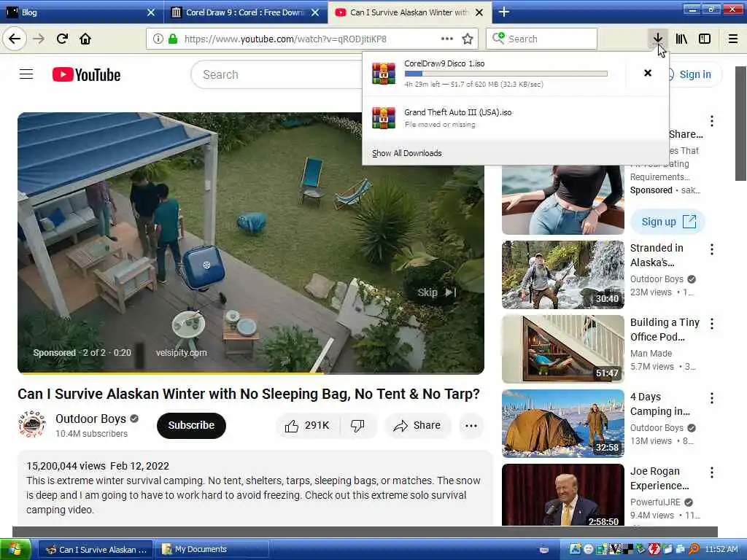
Task: Skip the video advertisement
Action: tap(437, 292)
